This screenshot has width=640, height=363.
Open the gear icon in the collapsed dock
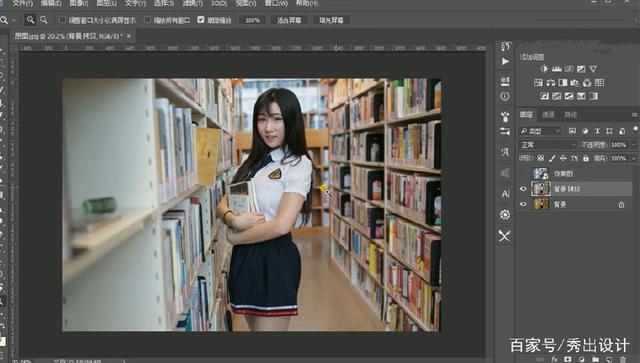505,214
